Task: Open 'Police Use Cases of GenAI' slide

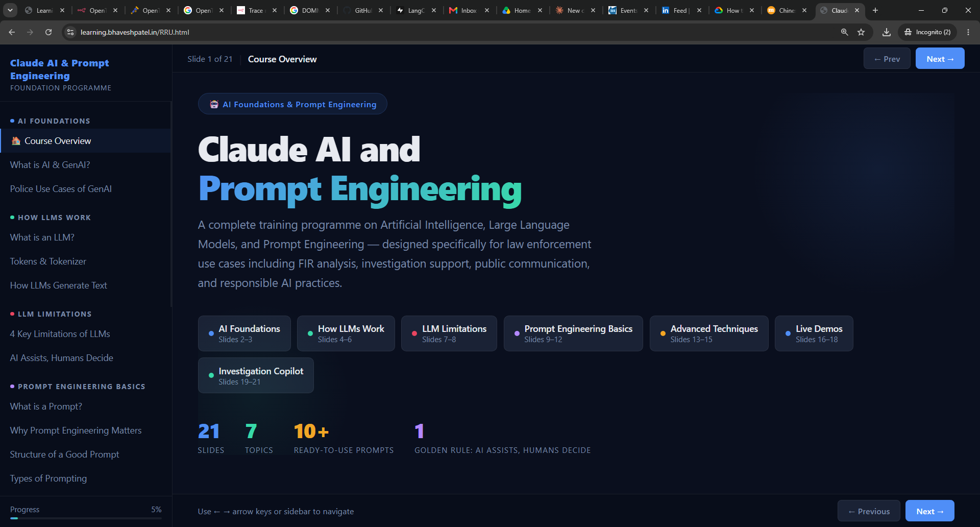Action: click(86, 189)
